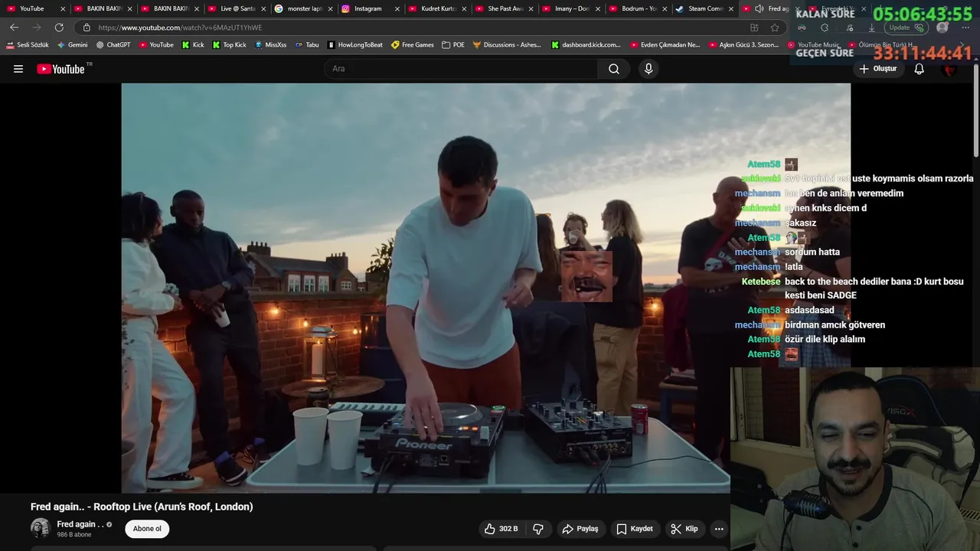980x551 pixels.
Task: Like the video with the thumbs-up 302 B button
Action: point(501,529)
